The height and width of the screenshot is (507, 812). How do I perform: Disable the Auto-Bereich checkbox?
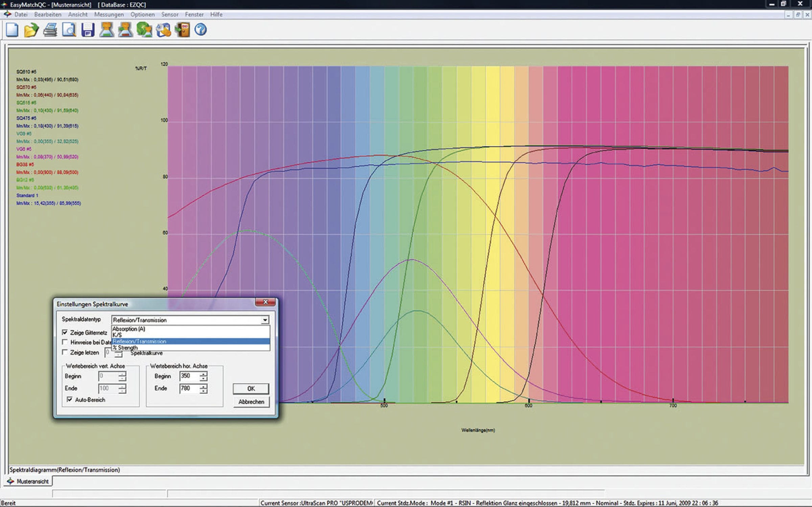click(70, 400)
